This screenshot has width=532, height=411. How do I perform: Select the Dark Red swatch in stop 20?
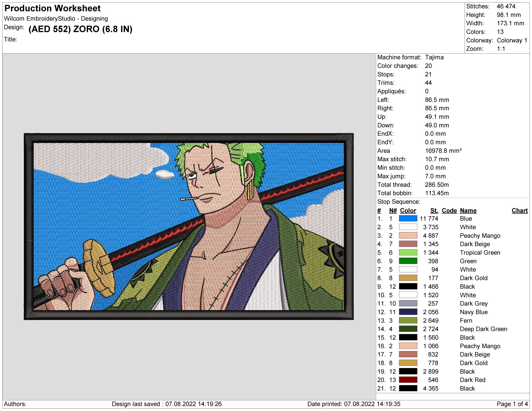[x=408, y=380]
